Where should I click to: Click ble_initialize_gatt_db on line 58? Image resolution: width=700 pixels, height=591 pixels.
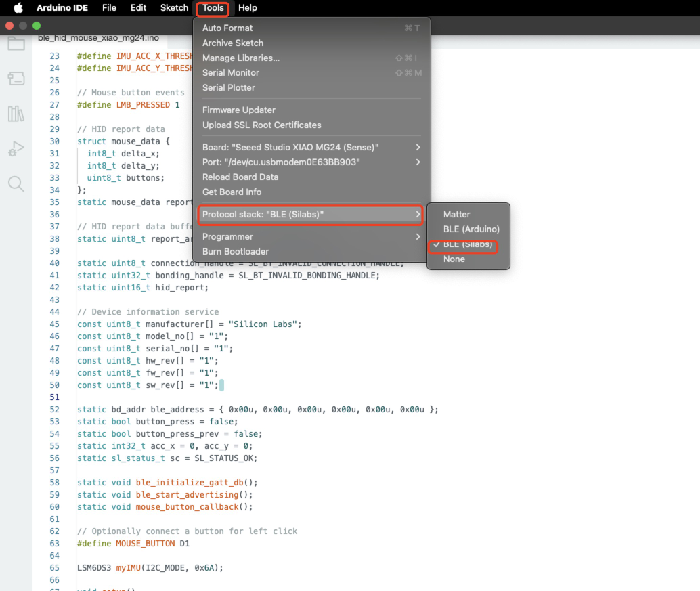[190, 483]
